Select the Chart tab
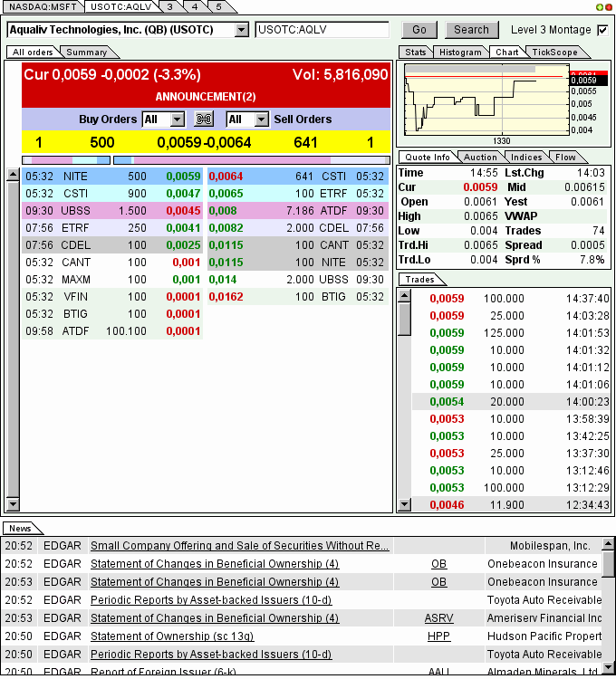This screenshot has height=679, width=616. (x=506, y=53)
